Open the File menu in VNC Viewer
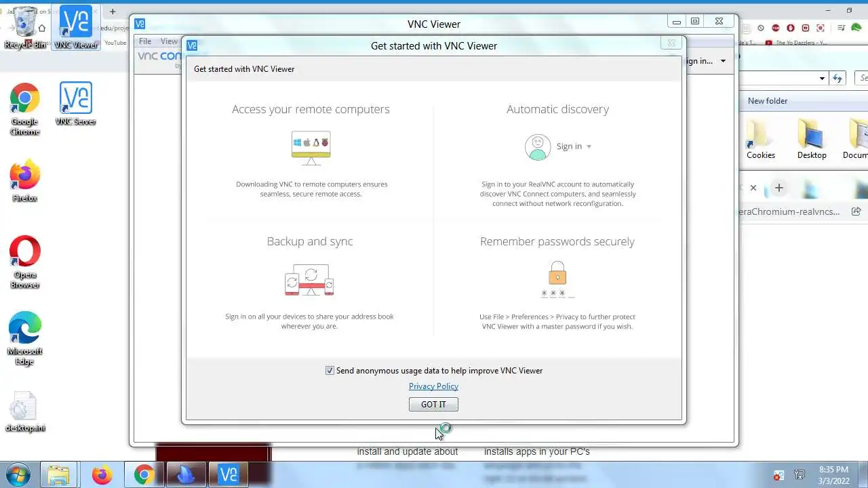The width and height of the screenshot is (868, 488). (x=145, y=41)
